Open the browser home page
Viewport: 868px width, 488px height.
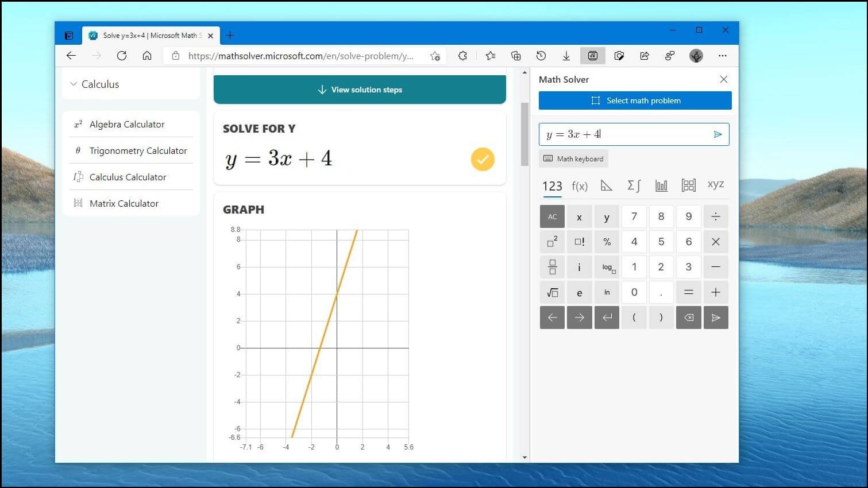[x=147, y=56]
